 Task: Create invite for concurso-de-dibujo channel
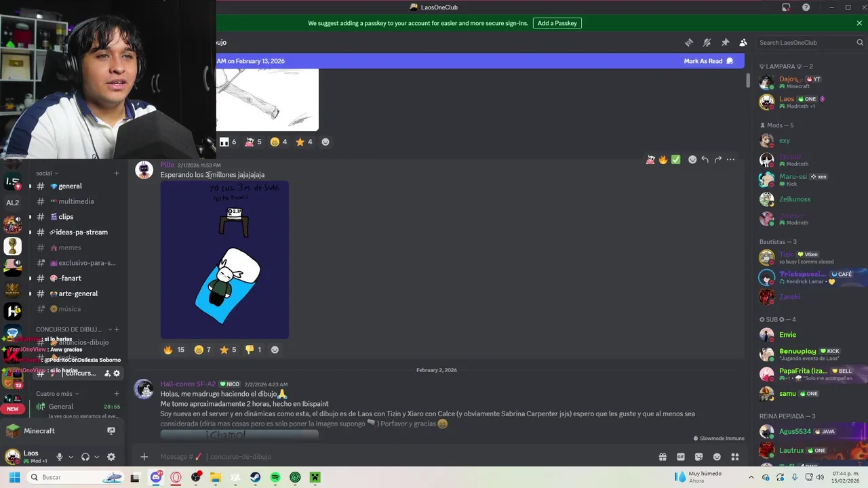[x=107, y=373]
